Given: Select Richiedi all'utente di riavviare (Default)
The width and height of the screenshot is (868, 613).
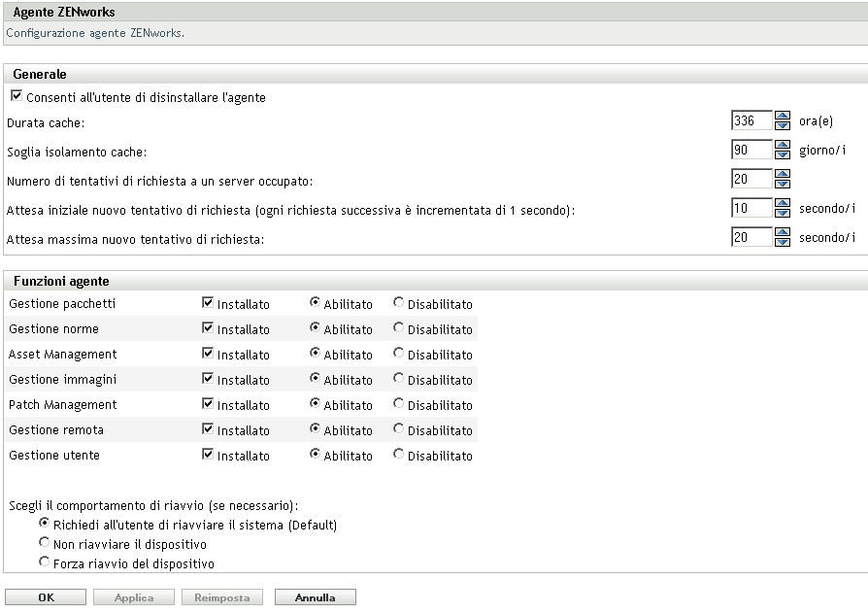Looking at the screenshot, I should coord(44,524).
